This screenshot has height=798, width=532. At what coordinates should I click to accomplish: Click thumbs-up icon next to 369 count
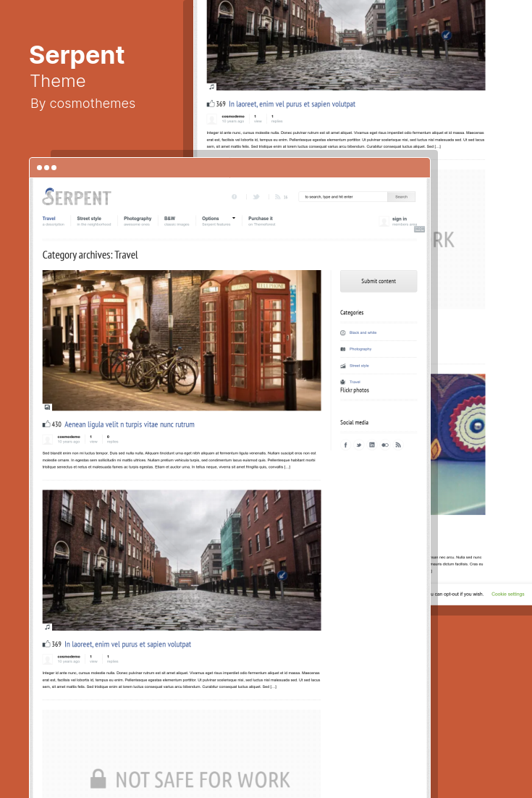click(x=46, y=644)
